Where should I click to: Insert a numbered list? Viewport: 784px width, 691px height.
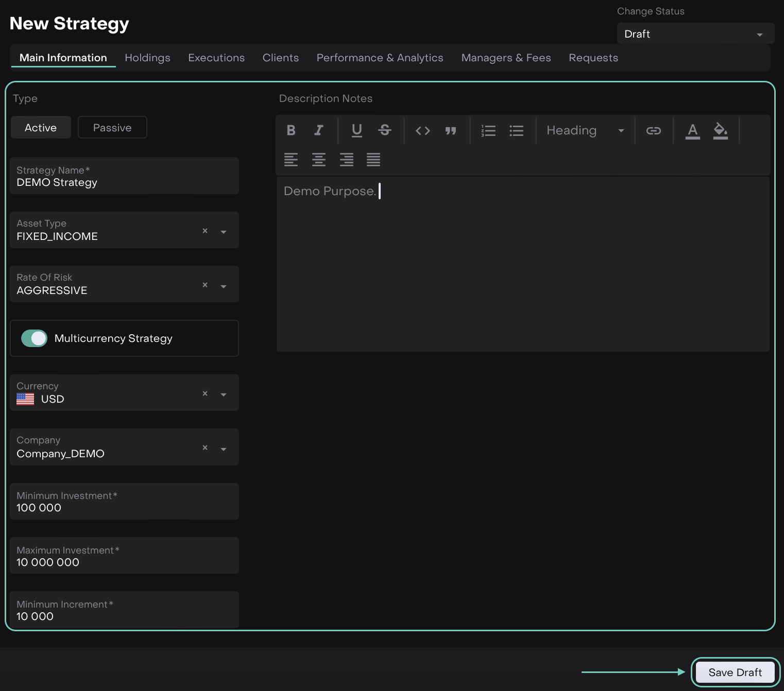point(488,131)
